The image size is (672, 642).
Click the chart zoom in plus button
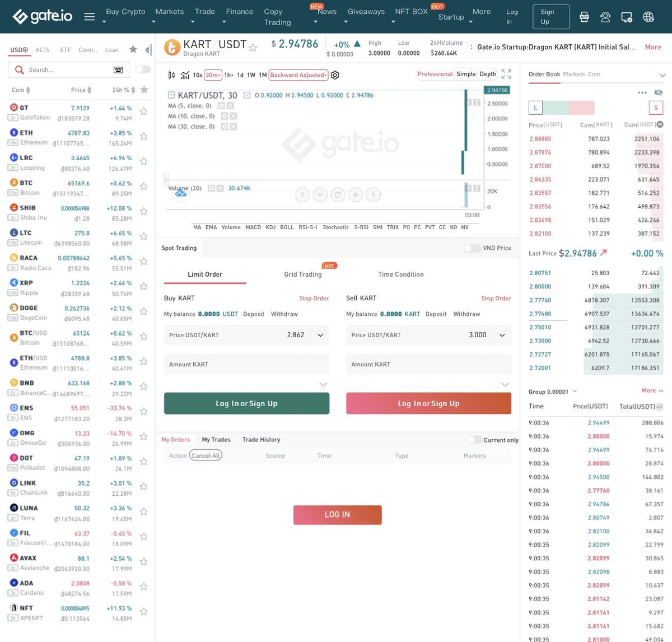(x=356, y=195)
